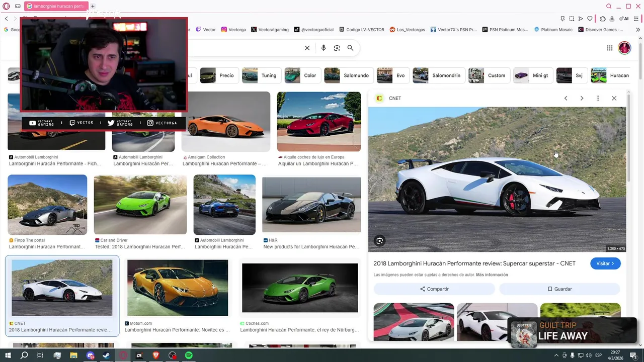Expand hidden bookmarks with double chevron
Screen dimensions: 644x362
(x=637, y=30)
